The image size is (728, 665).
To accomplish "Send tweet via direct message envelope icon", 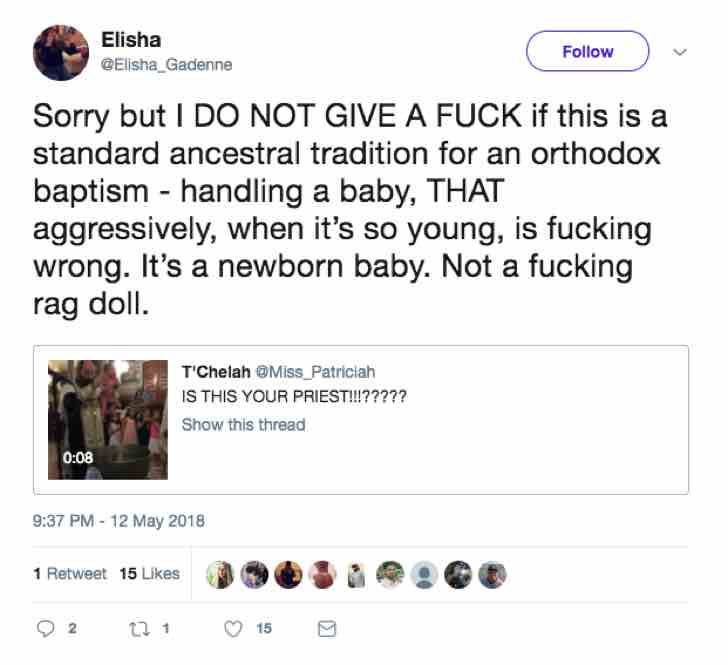I will pyautogui.click(x=326, y=629).
